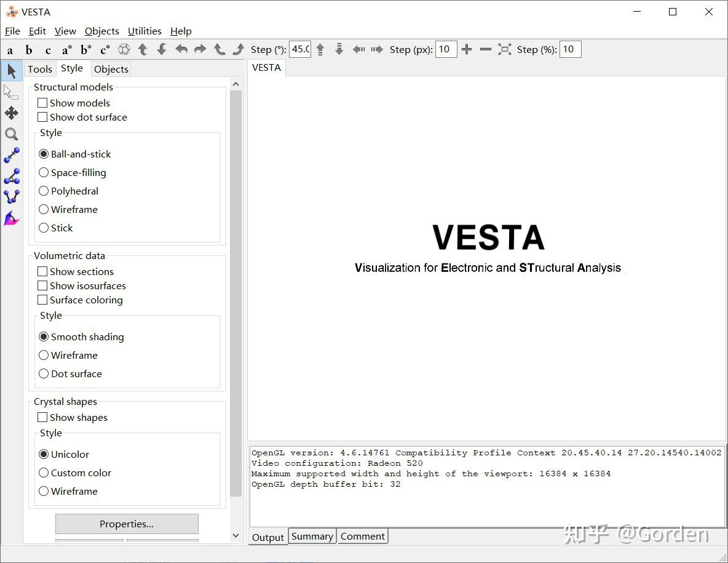Click the Step (%) input field
This screenshot has height=563, width=728.
point(570,49)
